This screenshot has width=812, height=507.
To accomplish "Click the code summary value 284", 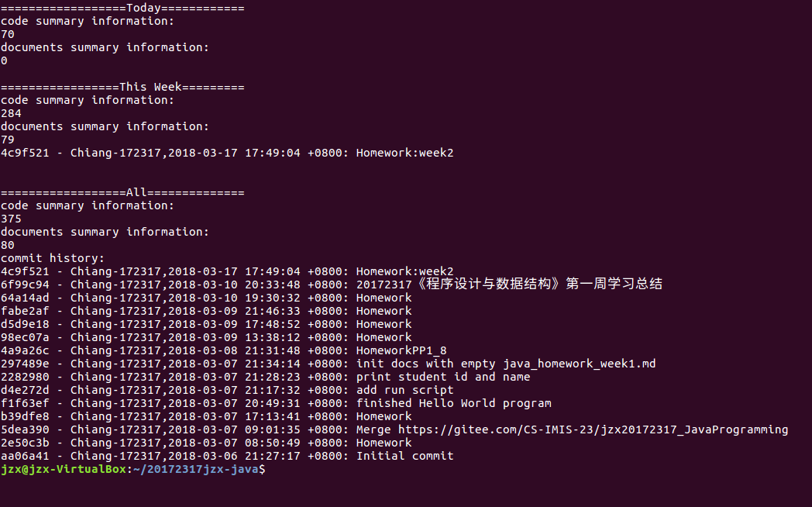I will [x=11, y=113].
